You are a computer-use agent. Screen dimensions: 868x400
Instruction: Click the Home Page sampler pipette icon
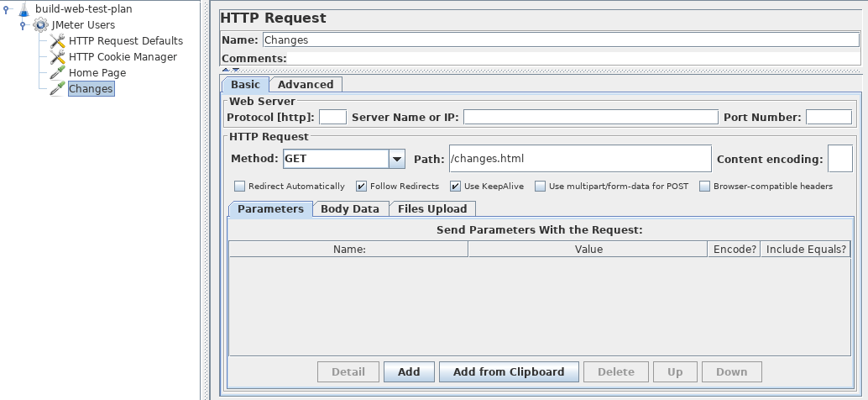click(57, 73)
